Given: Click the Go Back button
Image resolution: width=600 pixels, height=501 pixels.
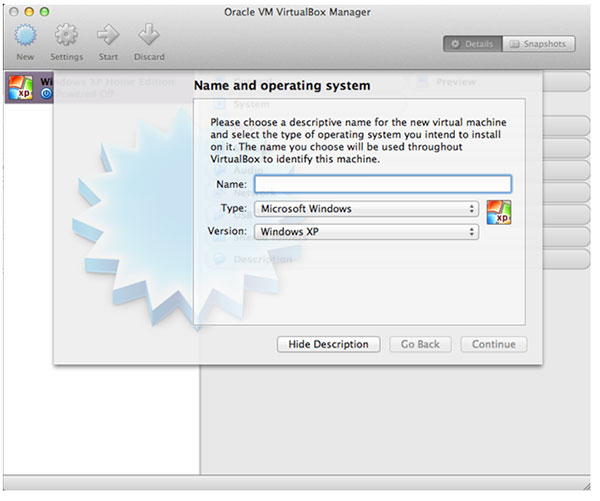Looking at the screenshot, I should [420, 344].
